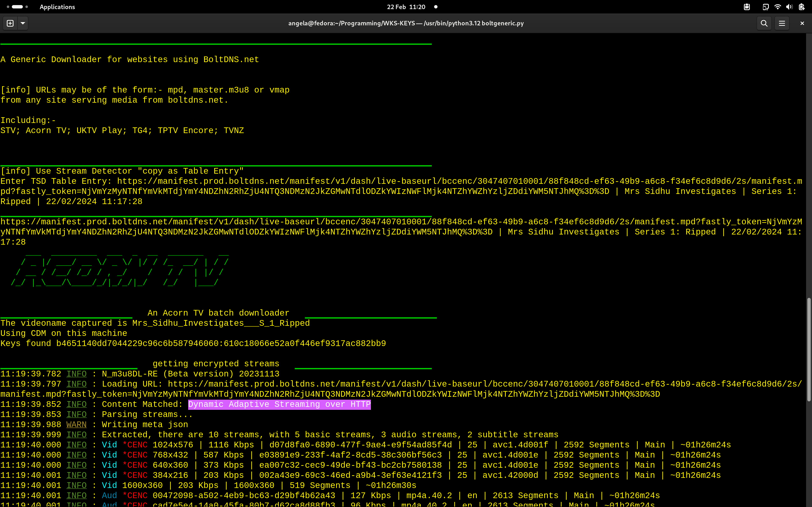The width and height of the screenshot is (812, 507).
Task: Click the terminal window title text
Action: pos(406,23)
